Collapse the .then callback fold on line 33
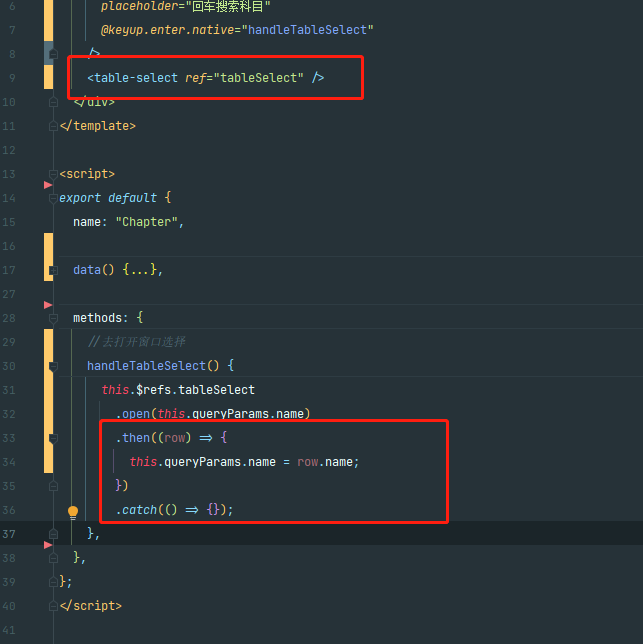The width and height of the screenshot is (643, 644). (x=53, y=438)
